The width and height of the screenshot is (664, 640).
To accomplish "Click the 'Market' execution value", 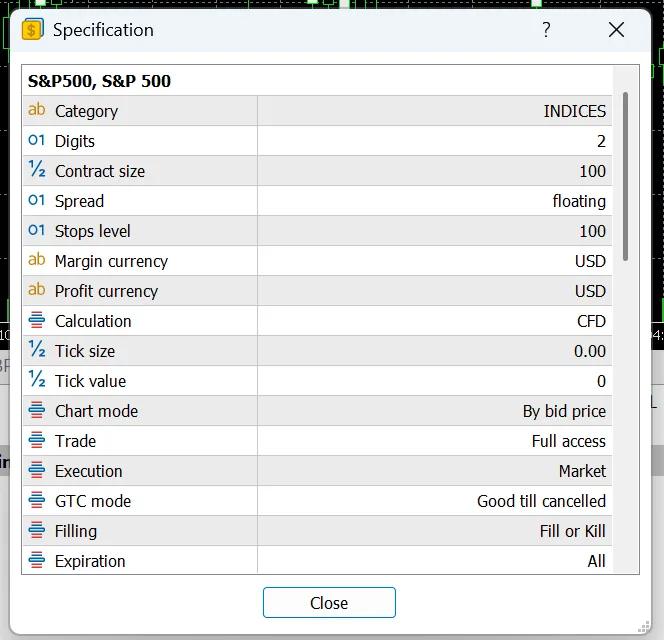I will tap(582, 471).
